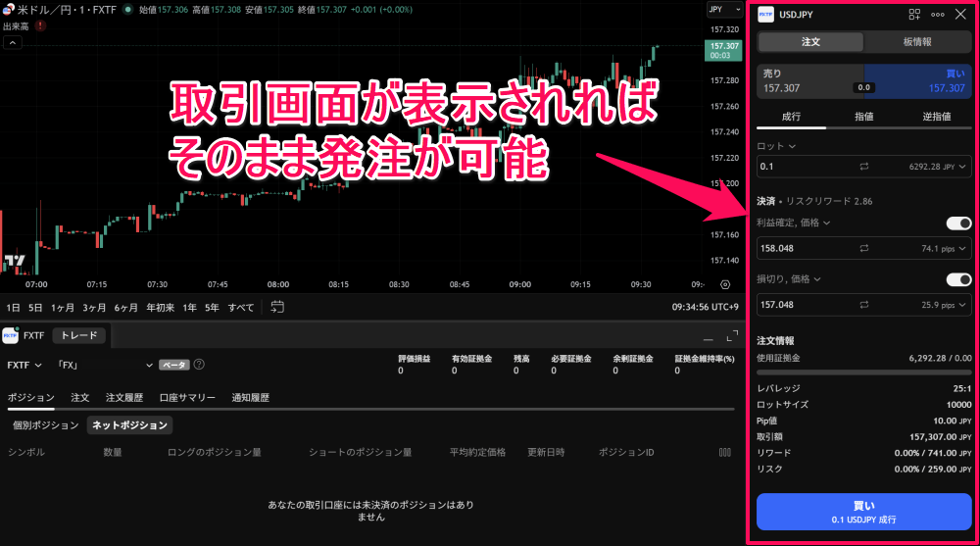Show ネットポジション view
Image resolution: width=980 pixels, height=546 pixels.
130,425
